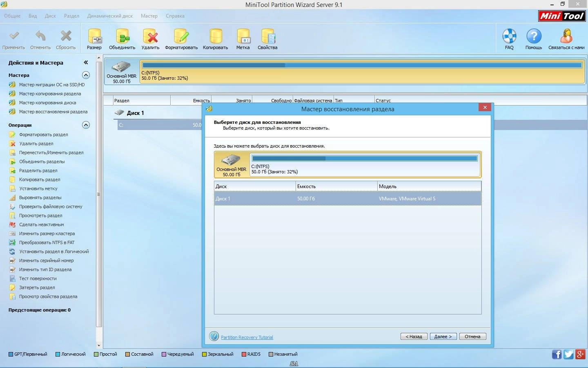This screenshot has width=588, height=368.
Task: Collapse the Мастера section
Action: 86,75
